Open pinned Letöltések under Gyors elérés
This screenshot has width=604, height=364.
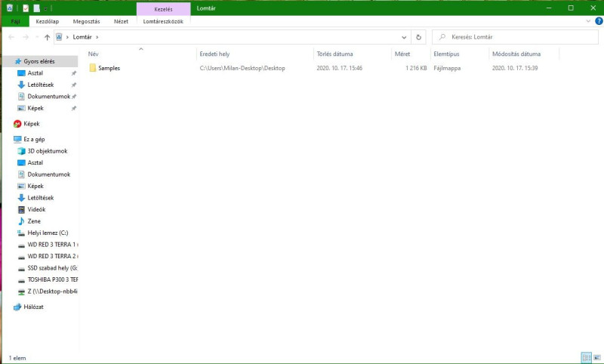click(x=40, y=85)
